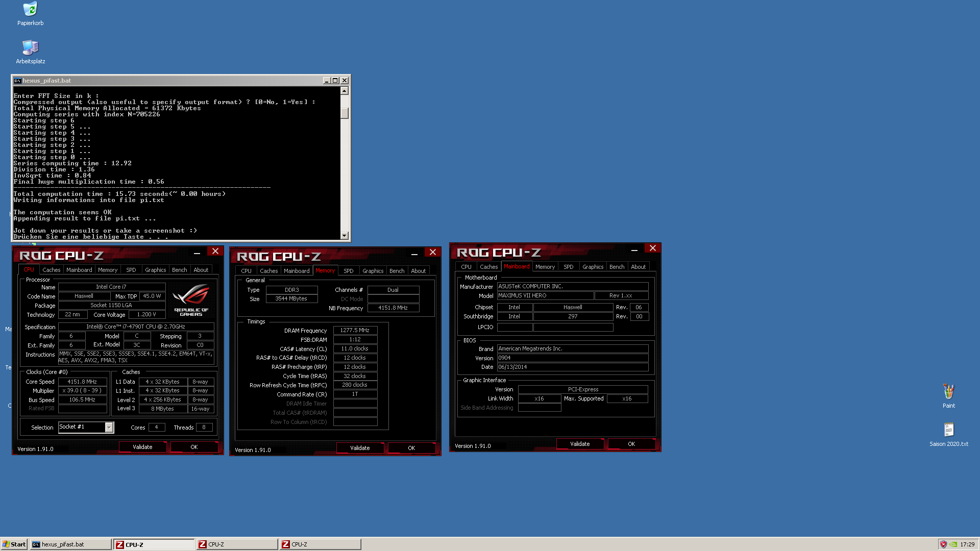980x551 pixels.
Task: Open the Saison 2020.txt file icon
Action: (x=948, y=434)
